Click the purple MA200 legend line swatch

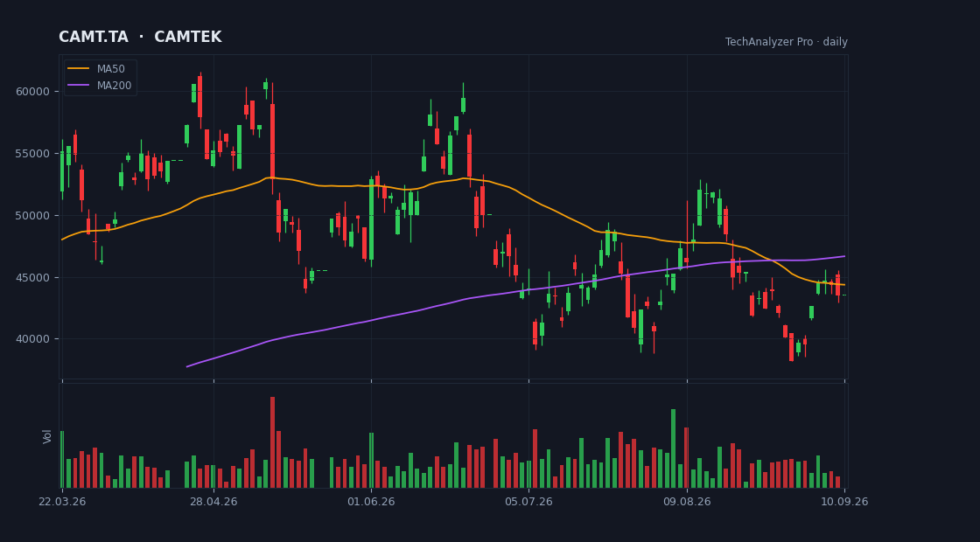click(x=78, y=86)
